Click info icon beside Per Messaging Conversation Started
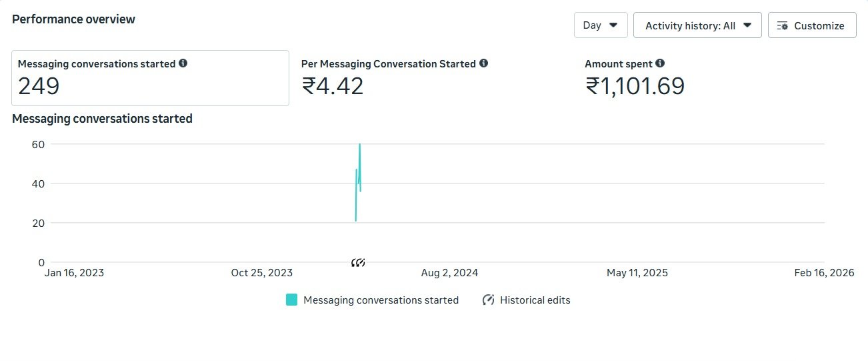Image resolution: width=868 pixels, height=361 pixels. point(483,63)
